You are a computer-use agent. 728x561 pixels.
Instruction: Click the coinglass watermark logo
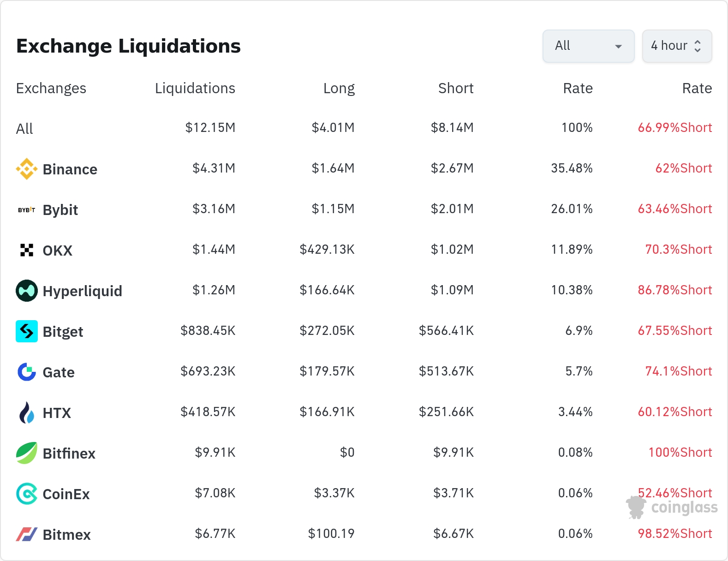pos(672,507)
